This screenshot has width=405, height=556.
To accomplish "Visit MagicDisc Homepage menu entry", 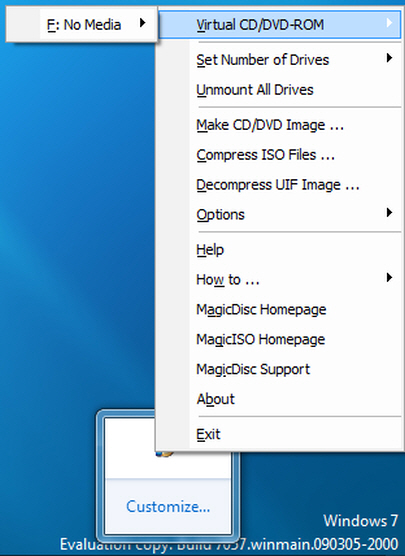I will [279, 310].
